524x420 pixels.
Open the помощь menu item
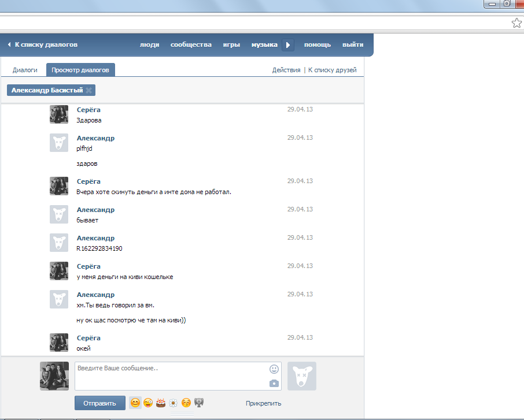(318, 44)
